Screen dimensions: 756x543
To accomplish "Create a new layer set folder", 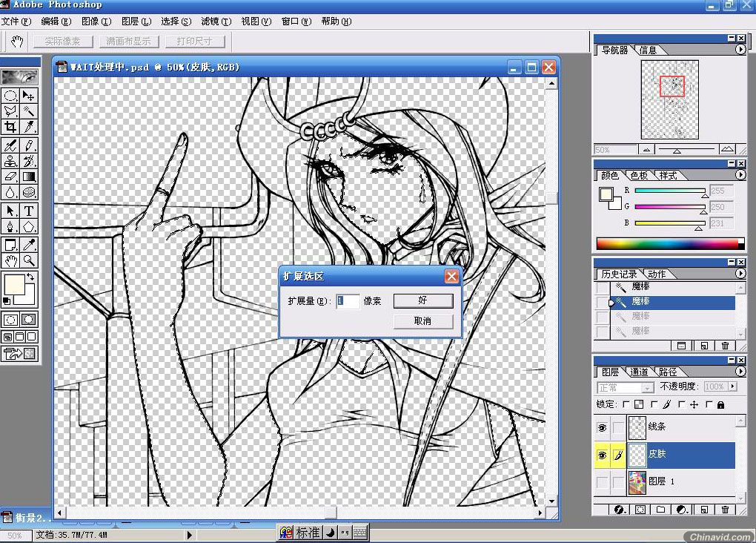I will (660, 510).
